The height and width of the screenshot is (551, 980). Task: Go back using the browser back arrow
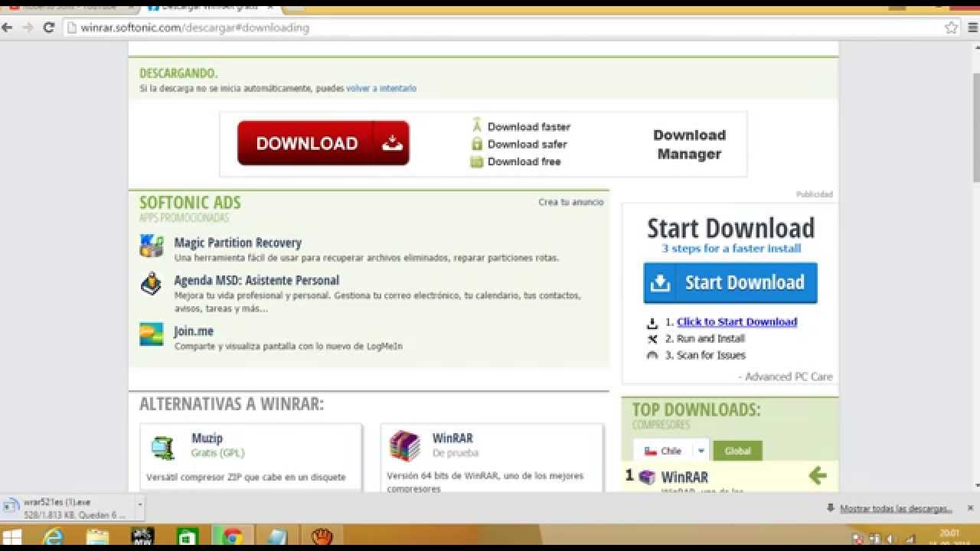tap(7, 28)
